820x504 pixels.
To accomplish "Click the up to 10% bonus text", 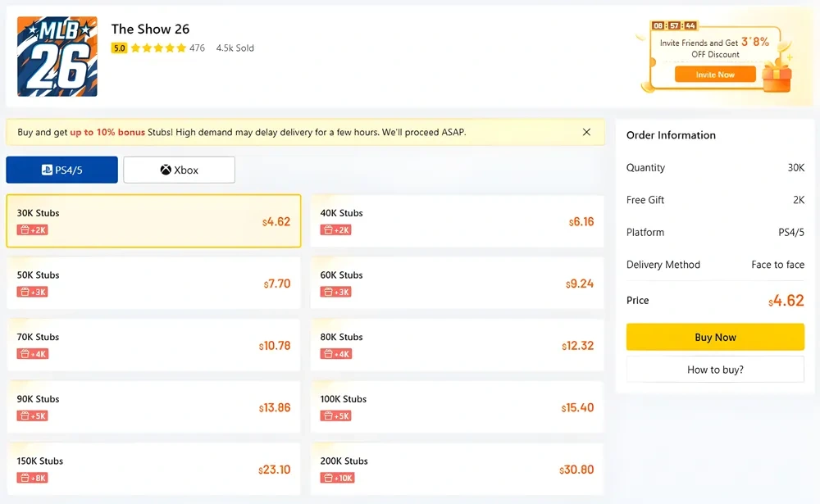I will [x=107, y=132].
